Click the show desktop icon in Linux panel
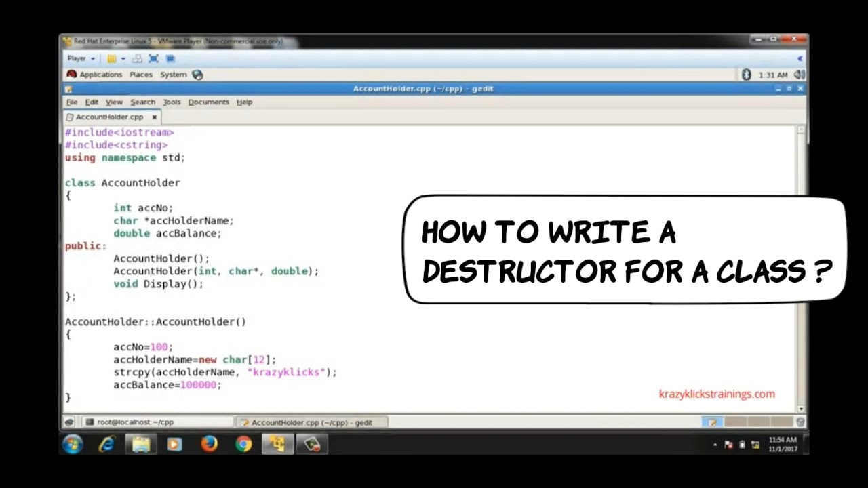The height and width of the screenshot is (488, 868). pyautogui.click(x=69, y=422)
